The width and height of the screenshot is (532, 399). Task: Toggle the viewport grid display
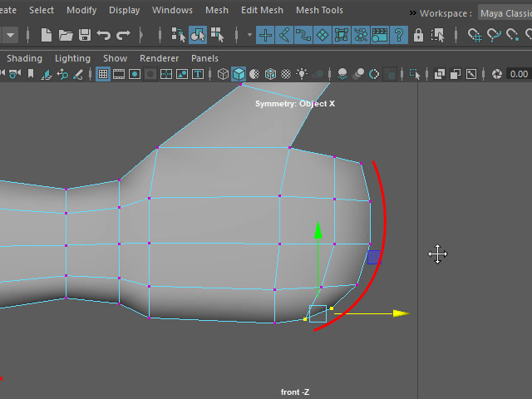(x=103, y=74)
